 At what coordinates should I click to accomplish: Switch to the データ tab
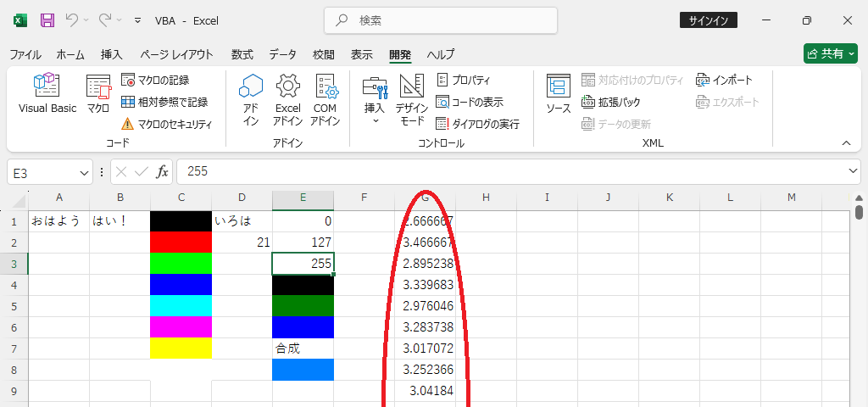tap(283, 54)
